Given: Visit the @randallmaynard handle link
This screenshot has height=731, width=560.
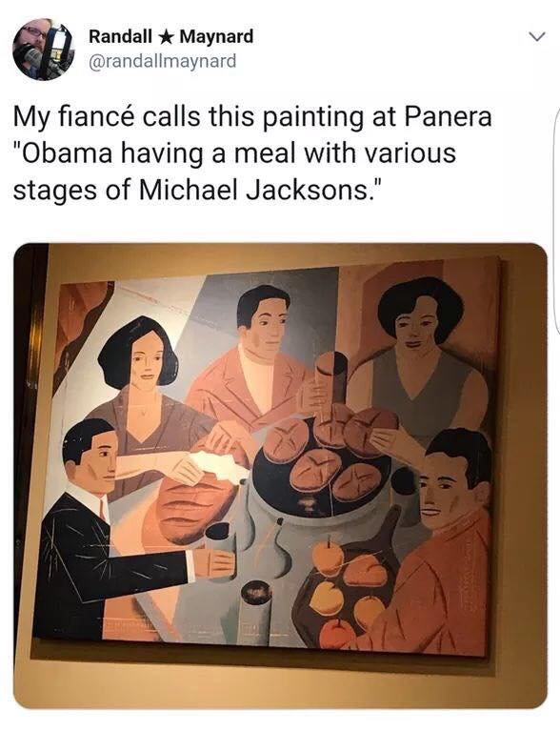Looking at the screenshot, I should [x=163, y=61].
